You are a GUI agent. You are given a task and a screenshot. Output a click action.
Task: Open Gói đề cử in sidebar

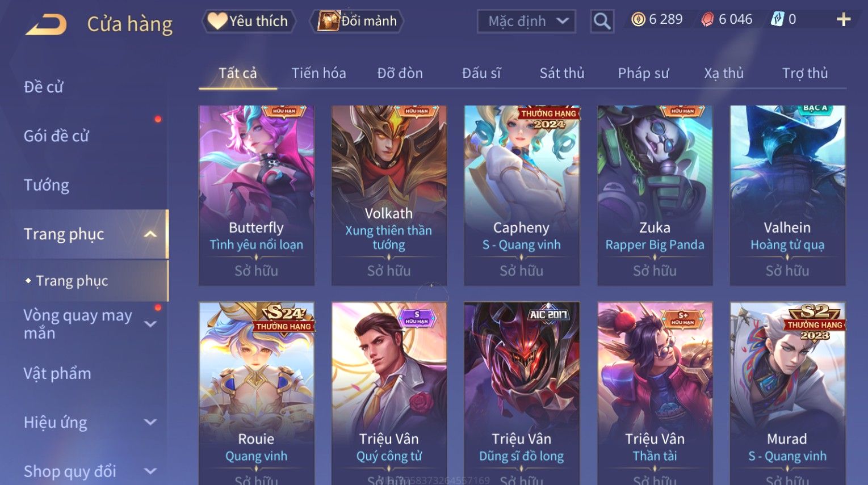(x=56, y=136)
